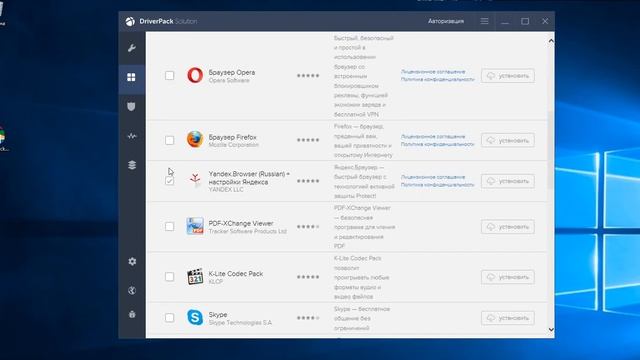Click the stacked layers sidebar icon
640x360 pixels.
tap(131, 165)
